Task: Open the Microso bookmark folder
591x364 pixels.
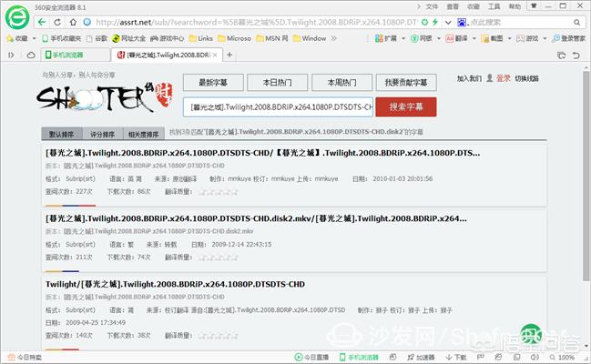Action: coord(234,38)
